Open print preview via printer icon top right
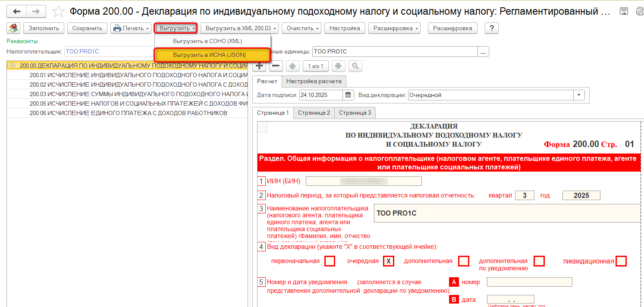644x307 pixels. [x=640, y=11]
